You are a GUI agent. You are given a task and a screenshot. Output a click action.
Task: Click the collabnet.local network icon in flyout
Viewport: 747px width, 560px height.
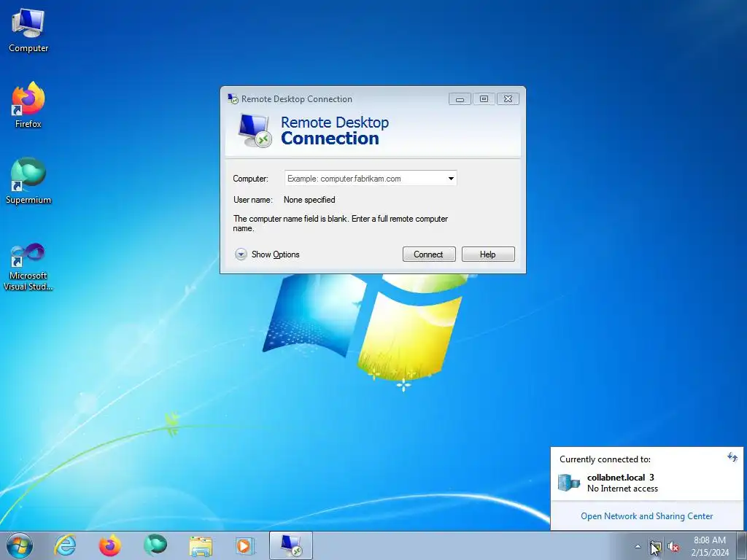(569, 483)
